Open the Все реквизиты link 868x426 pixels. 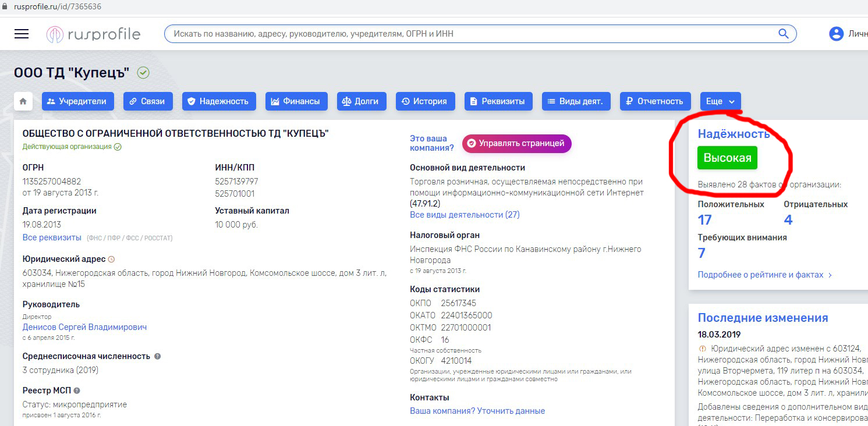(x=52, y=237)
